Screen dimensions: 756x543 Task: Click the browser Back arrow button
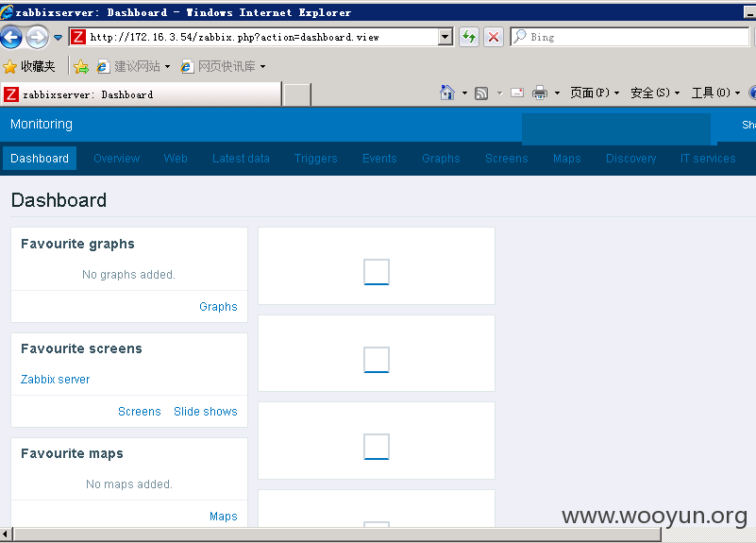tap(11, 37)
